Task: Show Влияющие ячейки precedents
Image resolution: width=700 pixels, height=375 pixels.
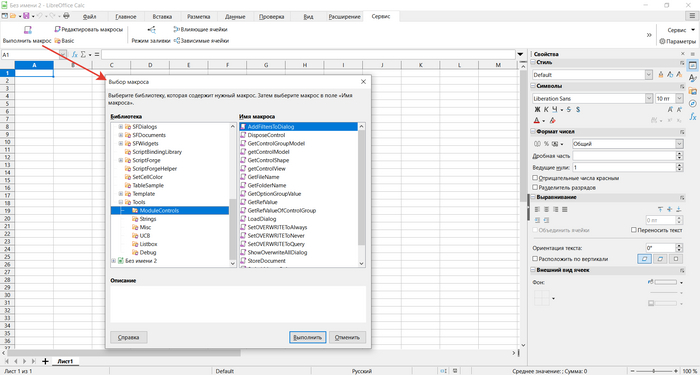Action: tap(200, 29)
